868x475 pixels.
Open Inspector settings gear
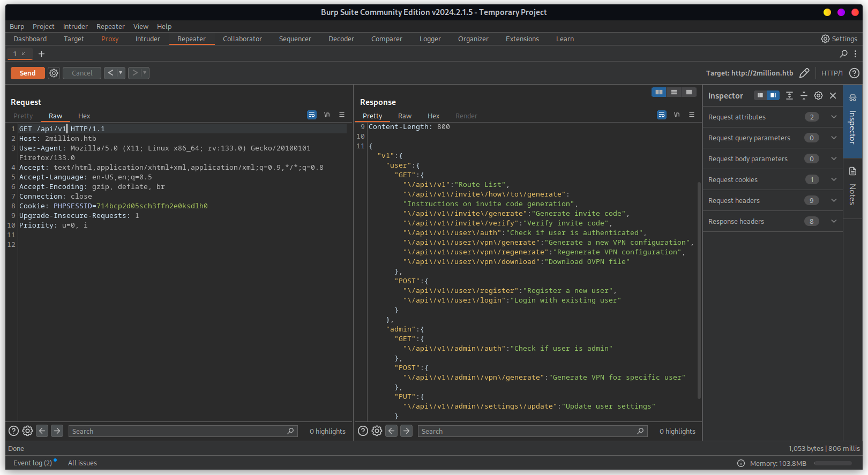(818, 95)
